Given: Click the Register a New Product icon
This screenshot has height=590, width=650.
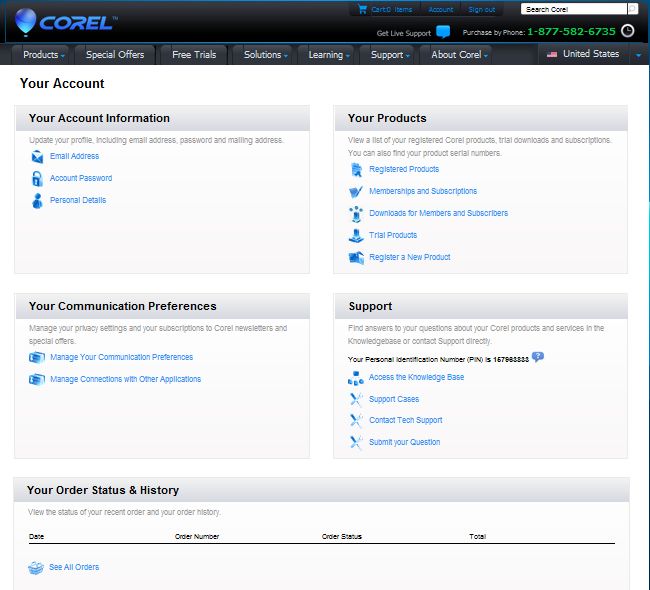Looking at the screenshot, I should click(x=356, y=257).
